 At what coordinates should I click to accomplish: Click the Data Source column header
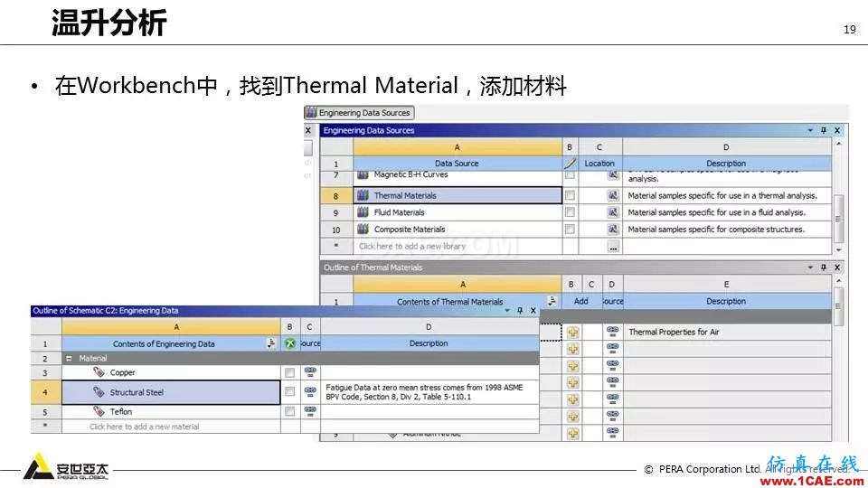point(457,164)
